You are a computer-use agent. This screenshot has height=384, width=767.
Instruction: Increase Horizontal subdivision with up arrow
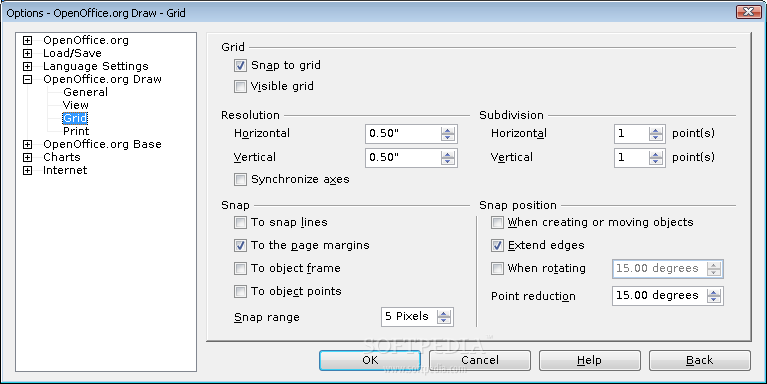coord(655,130)
